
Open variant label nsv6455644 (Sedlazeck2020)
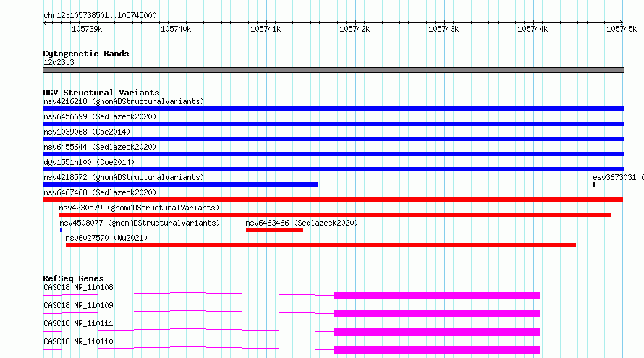100,147
